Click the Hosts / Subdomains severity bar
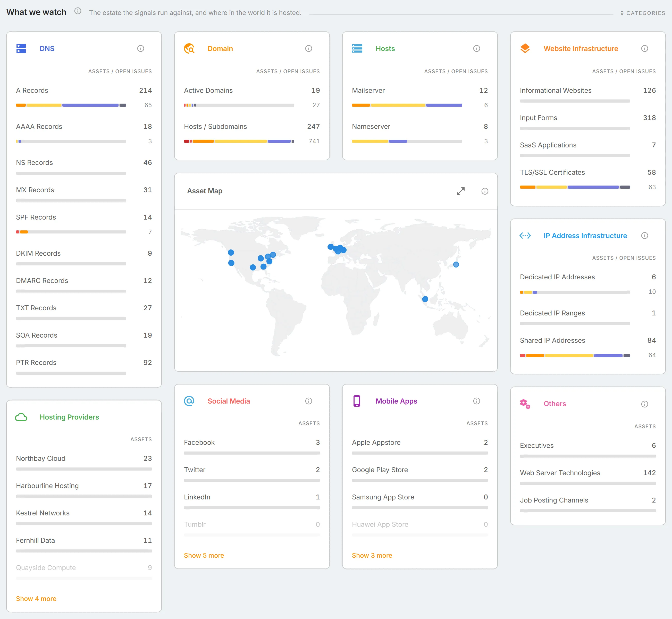 tap(239, 141)
